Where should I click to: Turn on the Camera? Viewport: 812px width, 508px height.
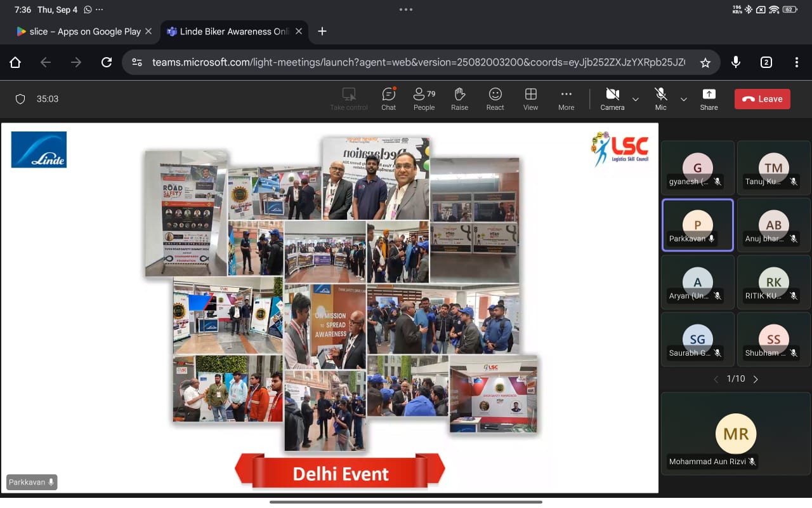click(612, 98)
